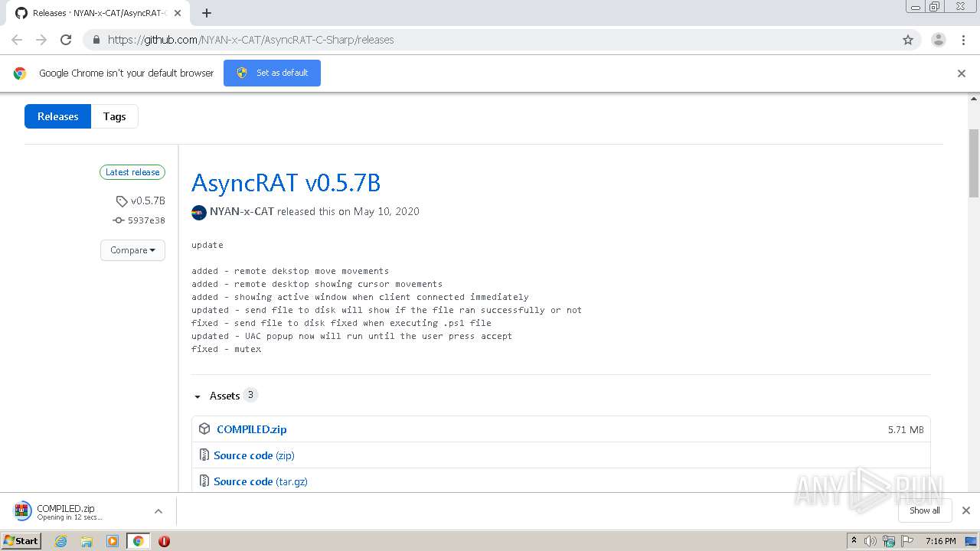
Task: Download Source code (tar.gz)
Action: tap(260, 481)
